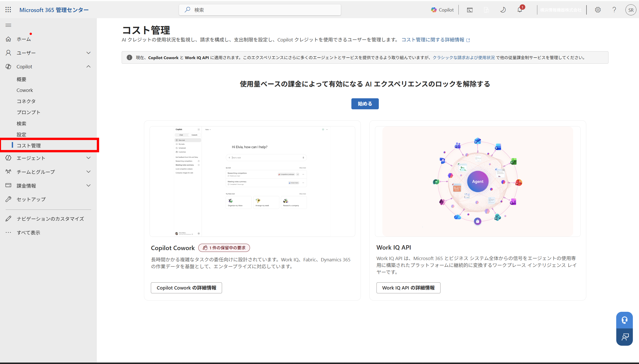639x364 pixels.
Task: Click the コスト管理 page heading
Action: (x=146, y=30)
